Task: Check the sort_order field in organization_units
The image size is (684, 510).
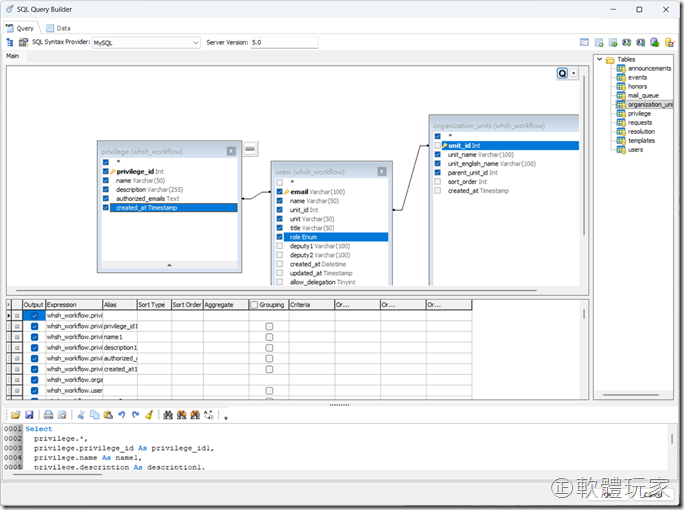Action: [437, 182]
